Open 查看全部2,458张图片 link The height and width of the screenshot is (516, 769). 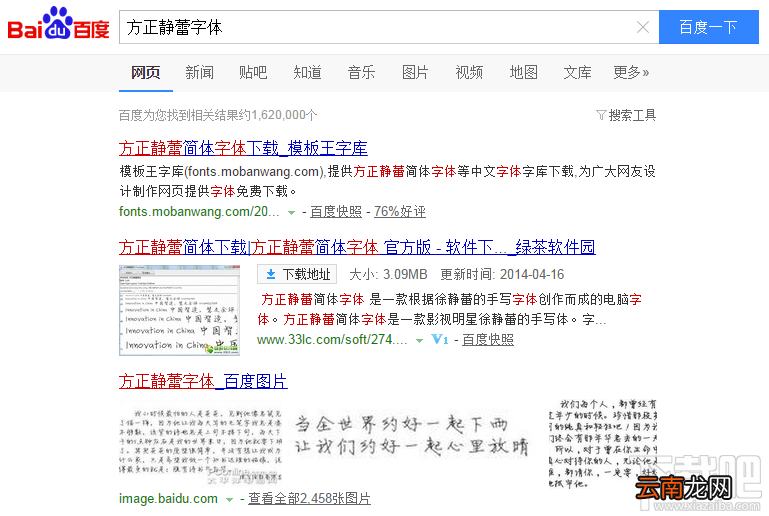309,498
